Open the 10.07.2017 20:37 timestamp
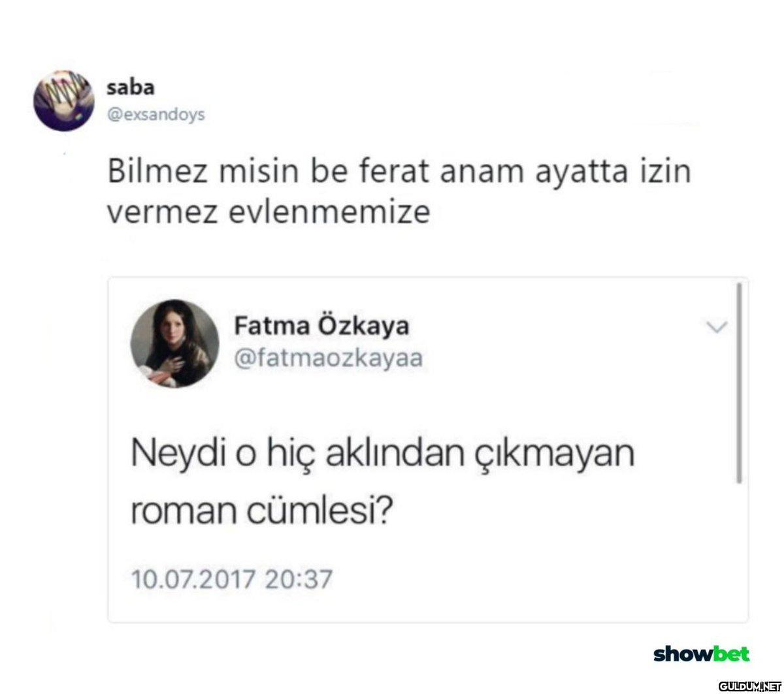784x694 pixels. click(x=233, y=578)
